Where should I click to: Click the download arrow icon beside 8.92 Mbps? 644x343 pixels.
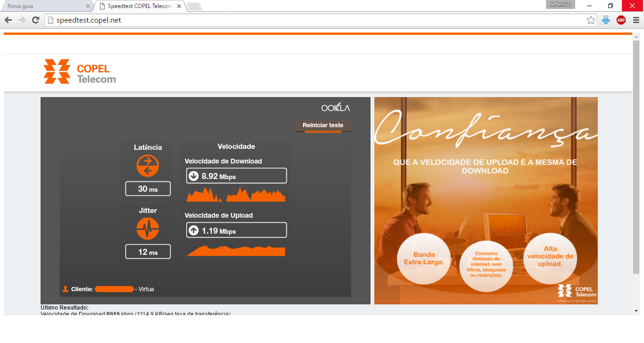(x=193, y=176)
